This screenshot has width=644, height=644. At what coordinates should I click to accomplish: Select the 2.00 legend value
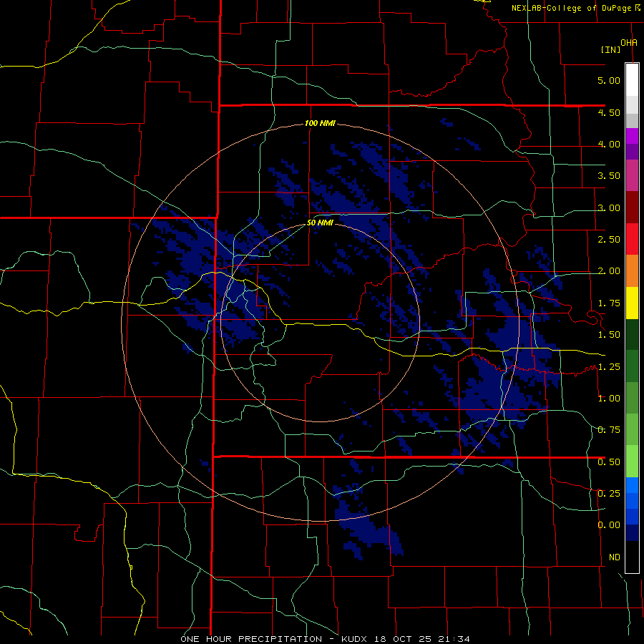coord(609,271)
